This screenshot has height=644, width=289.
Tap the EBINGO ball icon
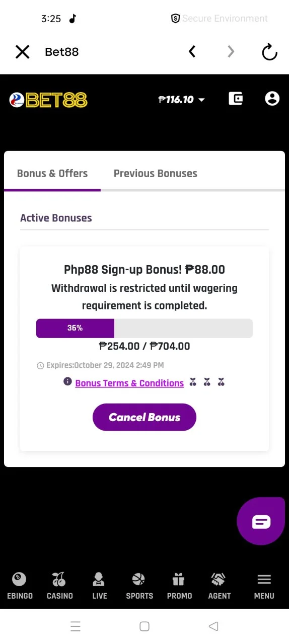[x=20, y=580]
